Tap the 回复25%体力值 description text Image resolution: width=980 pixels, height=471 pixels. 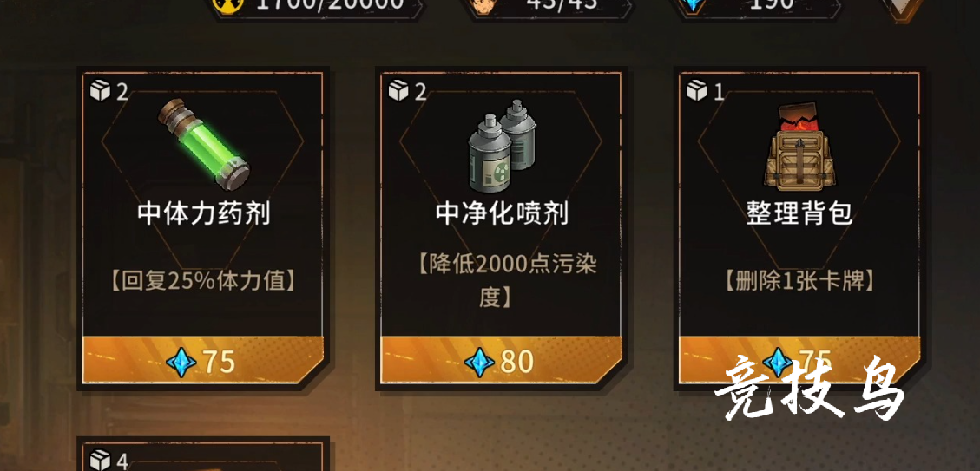point(203,281)
